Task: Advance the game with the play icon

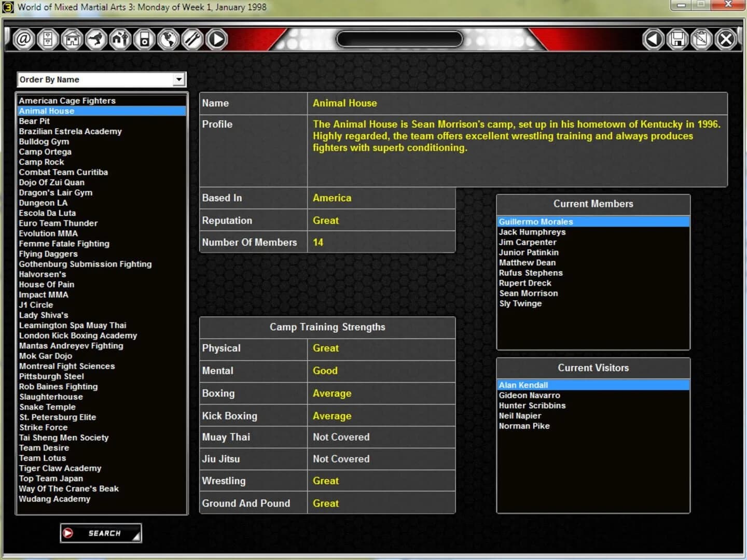Action: pos(217,39)
